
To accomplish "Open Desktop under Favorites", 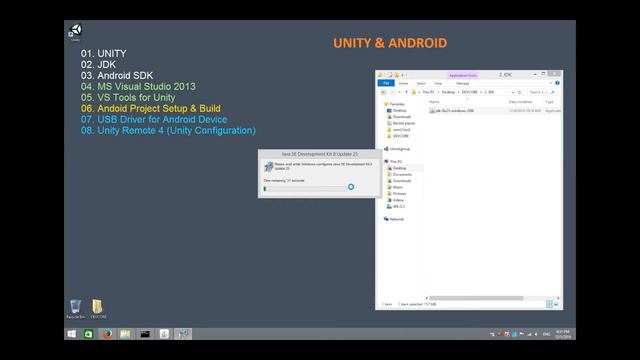I will click(397, 111).
